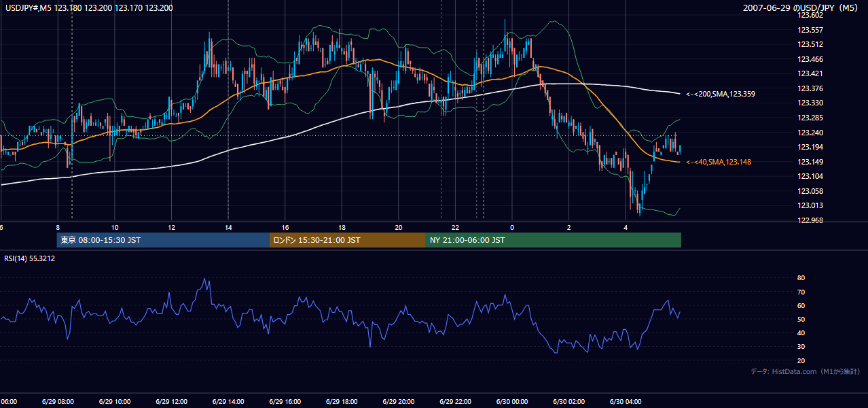Image resolution: width=868 pixels, height=408 pixels.
Task: Click price level 123.013 on the axis
Action: coord(810,205)
